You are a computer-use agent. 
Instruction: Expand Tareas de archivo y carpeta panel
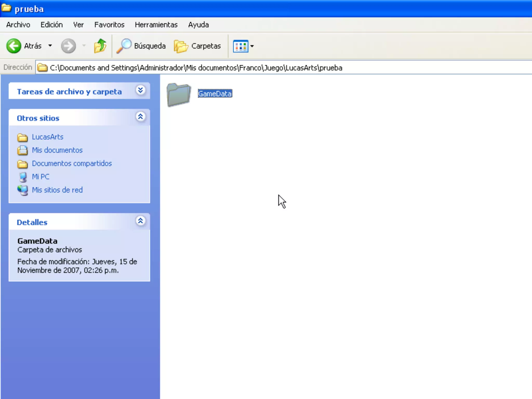click(x=141, y=90)
